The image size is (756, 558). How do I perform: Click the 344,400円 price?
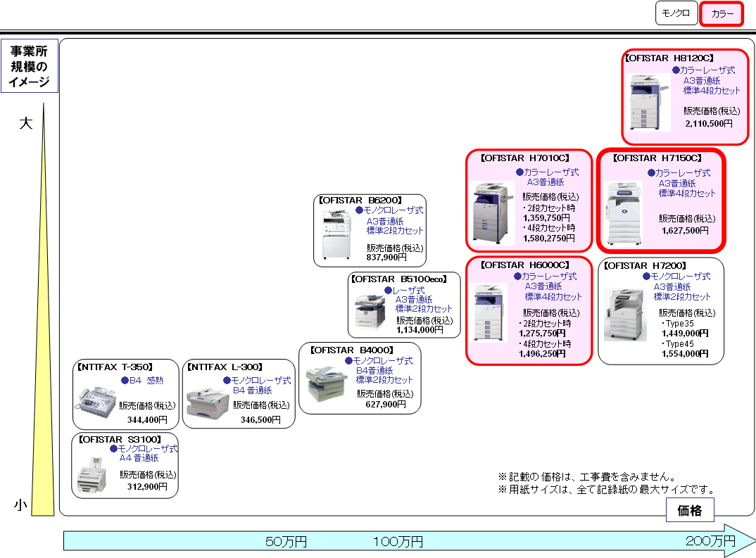[x=147, y=419]
